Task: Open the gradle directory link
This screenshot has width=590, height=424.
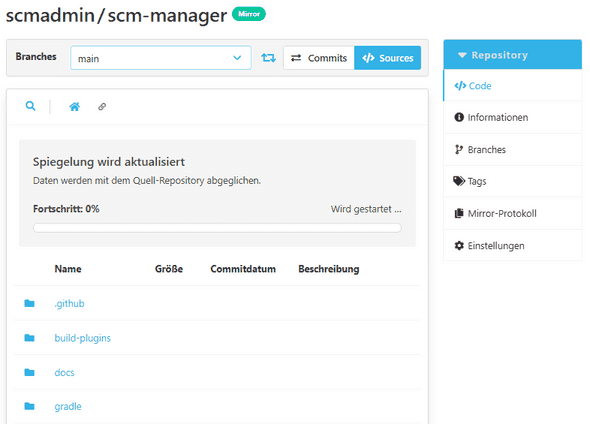Action: pyautogui.click(x=68, y=407)
